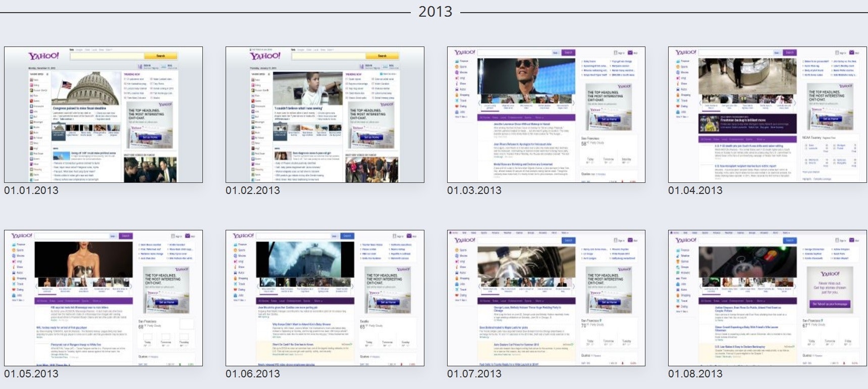Click the 01.04.2013 date label

pyautogui.click(x=695, y=190)
